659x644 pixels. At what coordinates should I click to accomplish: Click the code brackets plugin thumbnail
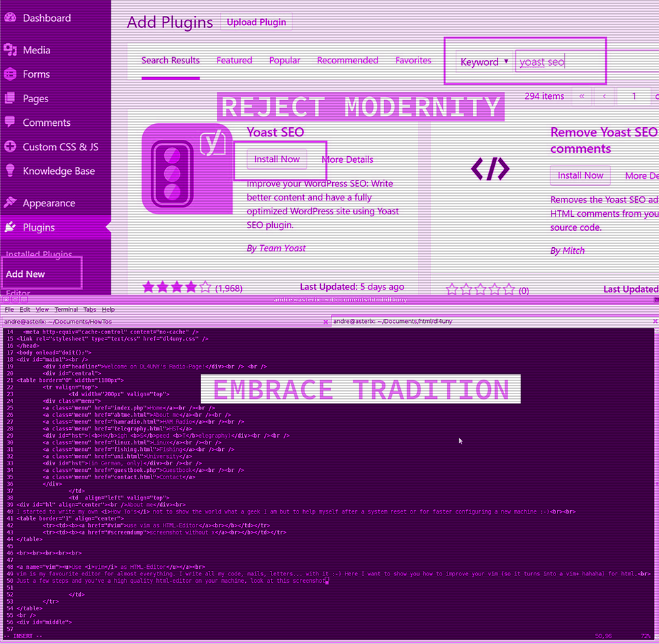pos(490,169)
